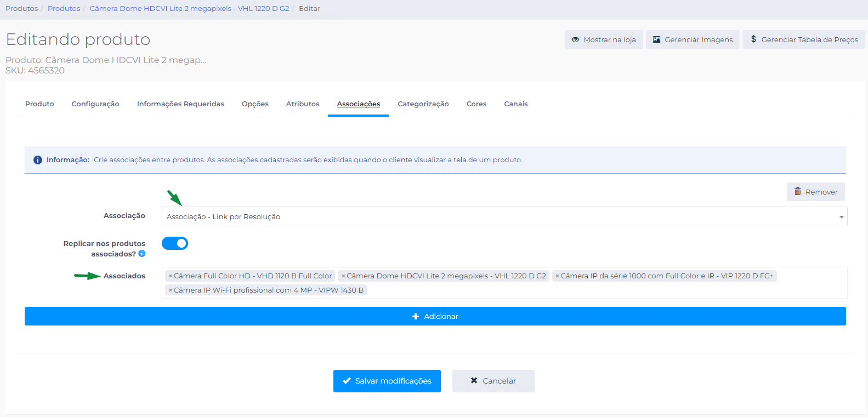Remove the 'VIPW 1430 B' associated tag
Screen dimensions: 868x417
tap(171, 290)
